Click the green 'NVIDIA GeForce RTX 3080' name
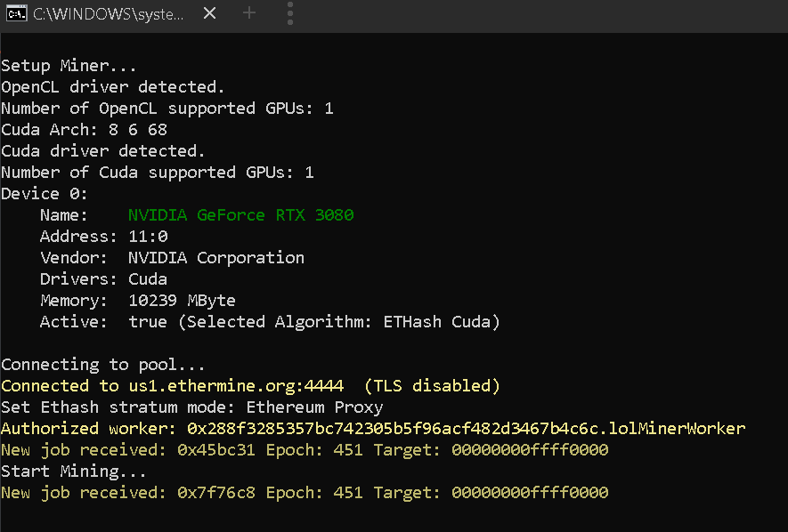The width and height of the screenshot is (788, 532). [240, 215]
